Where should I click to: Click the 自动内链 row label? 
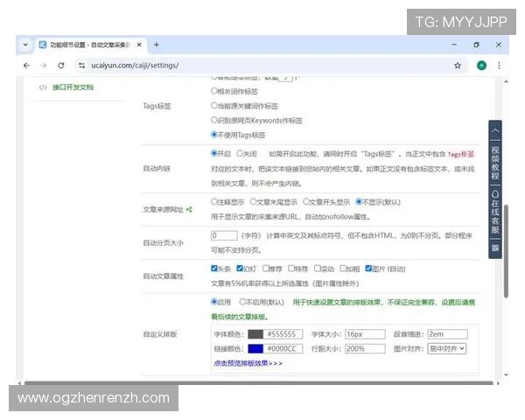[157, 169]
